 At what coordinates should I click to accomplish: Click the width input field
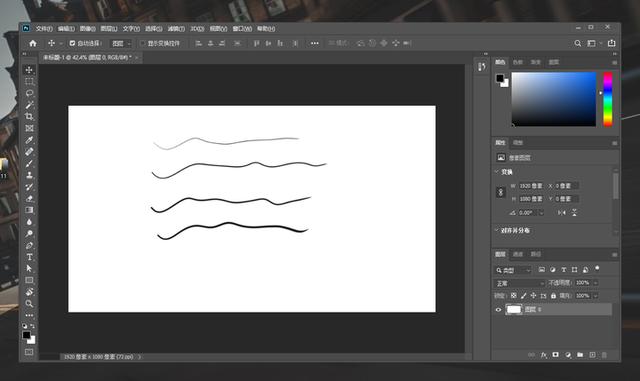point(531,186)
